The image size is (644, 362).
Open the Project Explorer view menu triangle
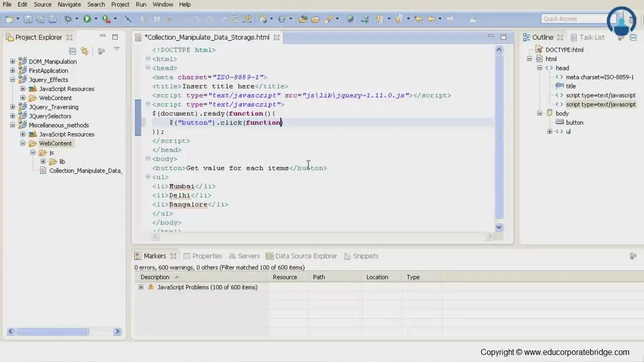pos(116,49)
